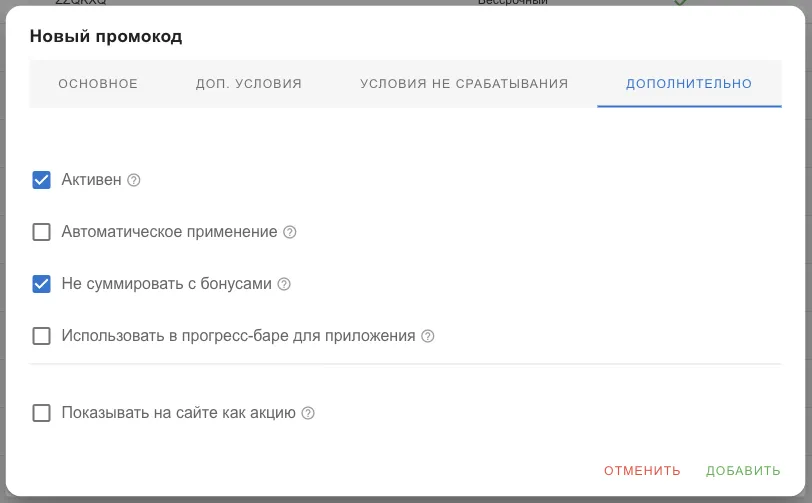Open the Доп. условия tab
The height and width of the screenshot is (503, 812).
(249, 84)
